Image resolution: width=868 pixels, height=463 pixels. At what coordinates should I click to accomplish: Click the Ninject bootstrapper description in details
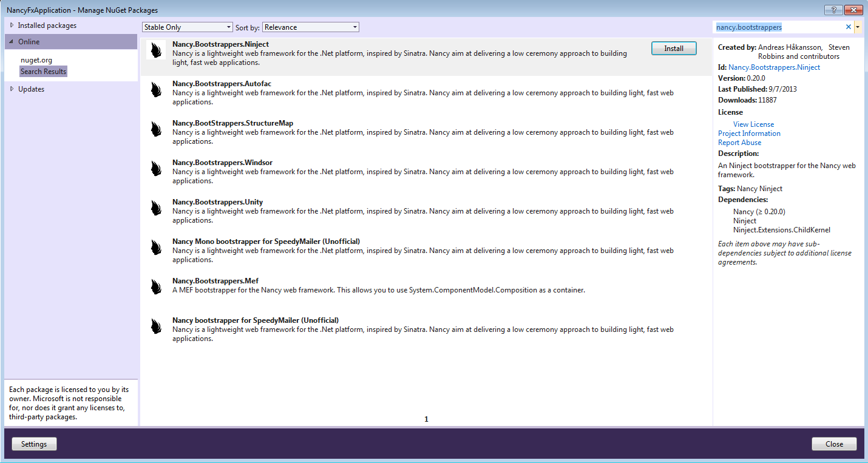[787, 170]
